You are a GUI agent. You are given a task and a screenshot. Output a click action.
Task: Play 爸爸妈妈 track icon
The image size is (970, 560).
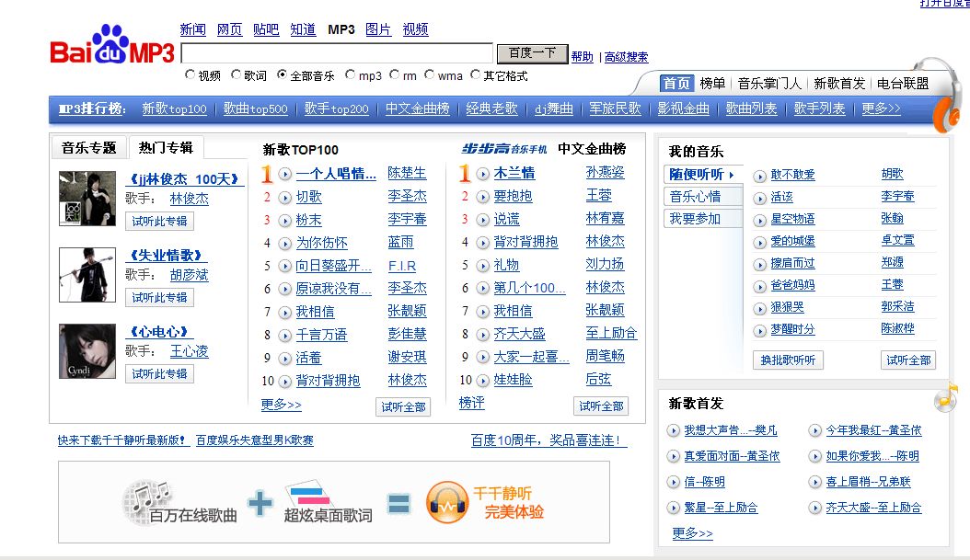point(759,287)
